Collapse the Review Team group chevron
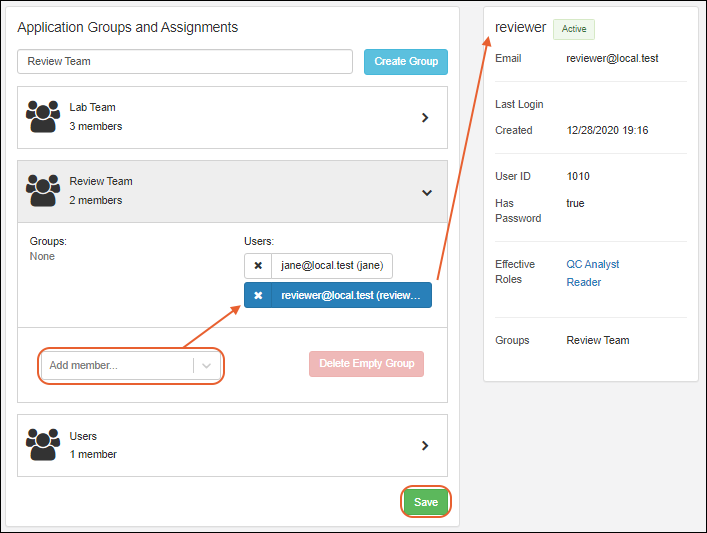707x533 pixels. tap(427, 192)
